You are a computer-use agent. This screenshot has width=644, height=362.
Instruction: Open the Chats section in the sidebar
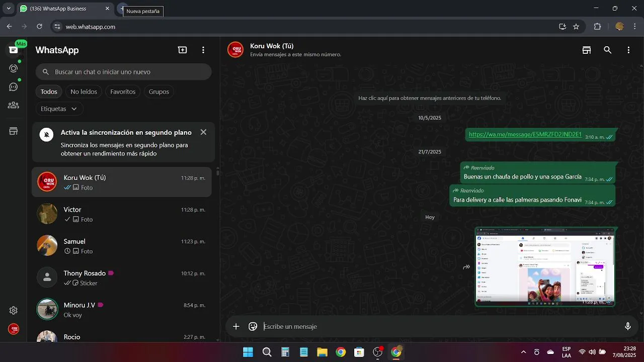pos(14,50)
